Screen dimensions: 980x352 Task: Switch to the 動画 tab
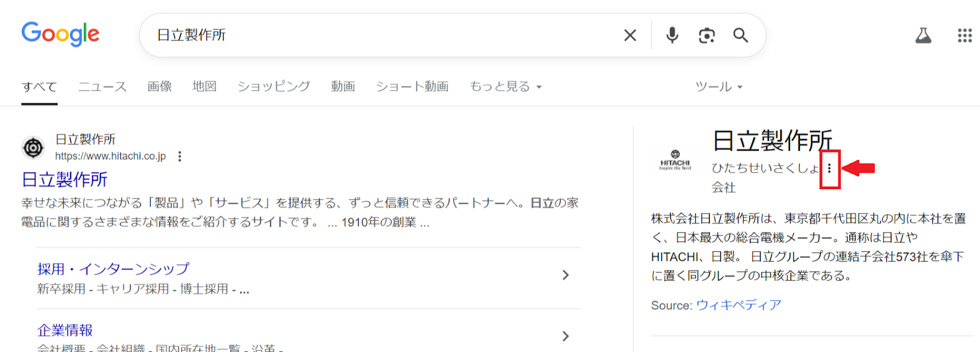point(343,86)
